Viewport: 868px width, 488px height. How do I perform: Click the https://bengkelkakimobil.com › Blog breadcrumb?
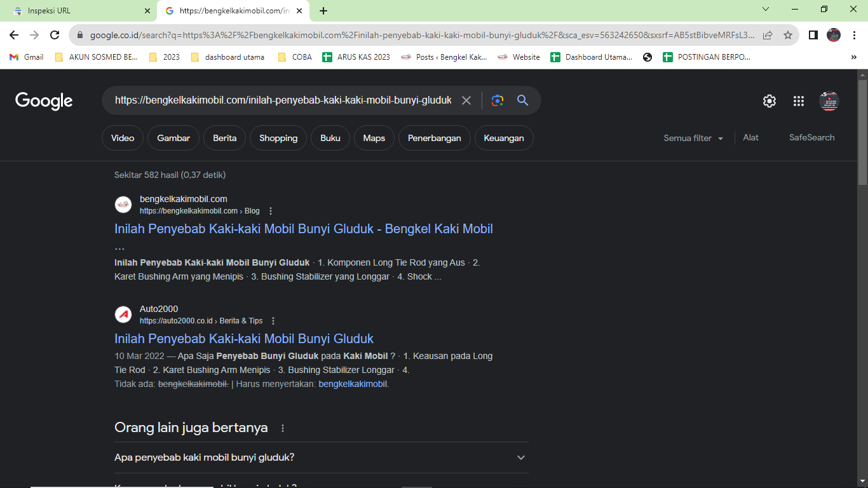pos(200,211)
